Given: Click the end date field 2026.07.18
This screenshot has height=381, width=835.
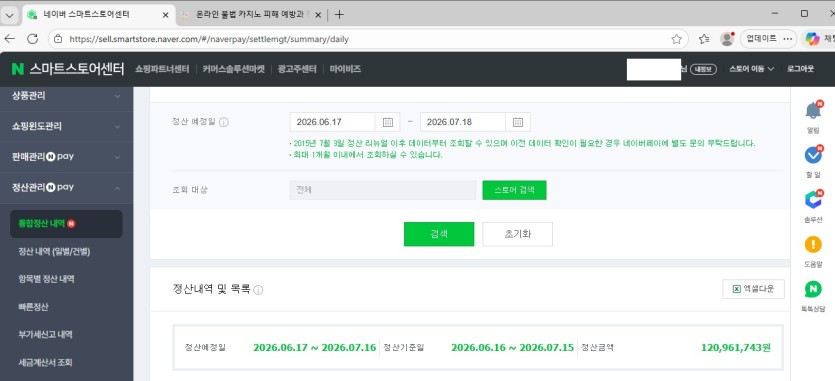Looking at the screenshot, I should [x=463, y=122].
